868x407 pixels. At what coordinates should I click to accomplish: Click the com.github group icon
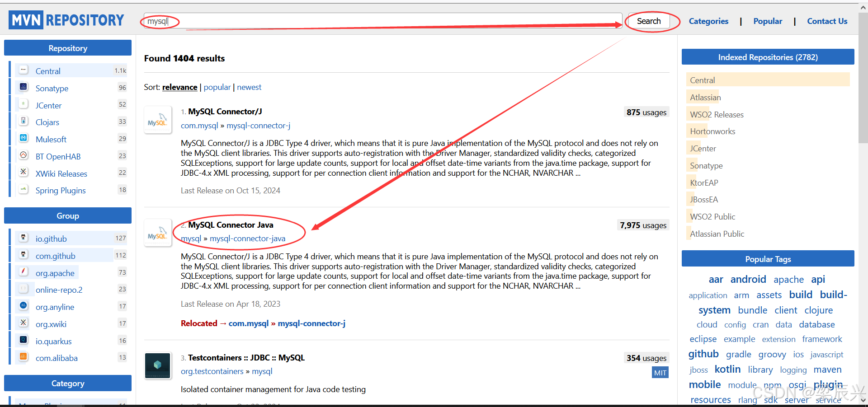tap(24, 255)
